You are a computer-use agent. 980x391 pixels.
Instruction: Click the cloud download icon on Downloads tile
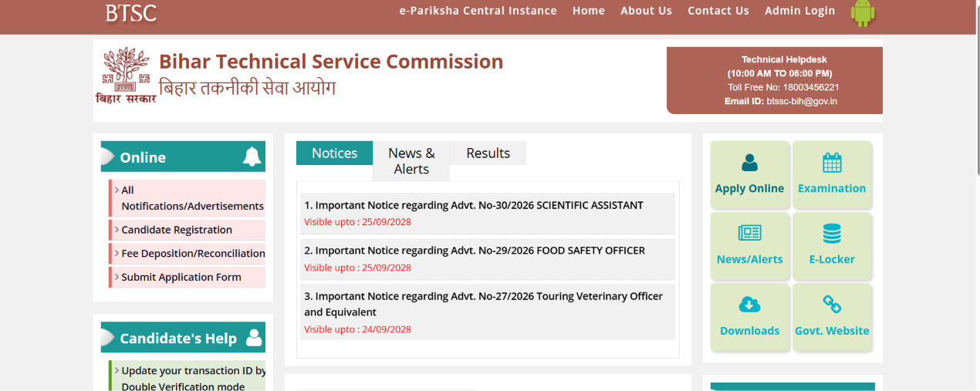tap(749, 305)
